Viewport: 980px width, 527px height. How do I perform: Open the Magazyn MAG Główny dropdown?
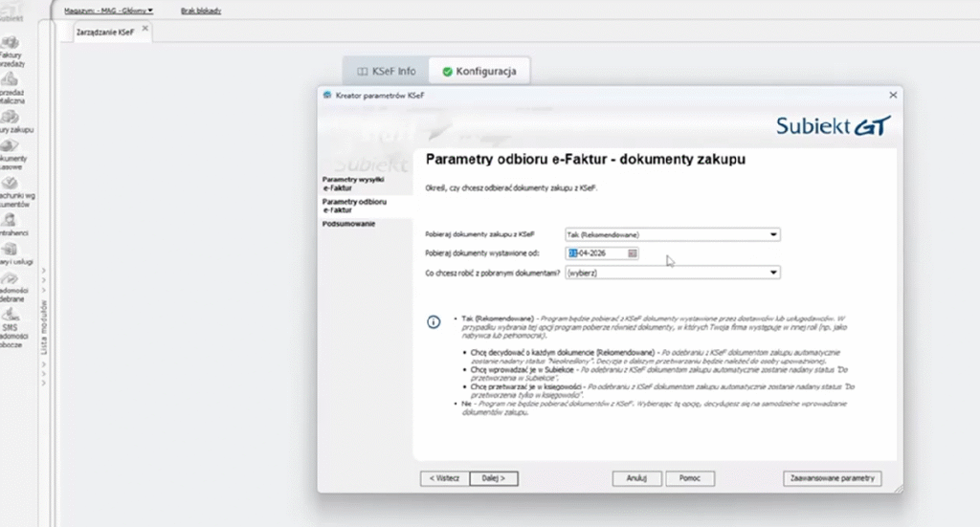(108, 11)
